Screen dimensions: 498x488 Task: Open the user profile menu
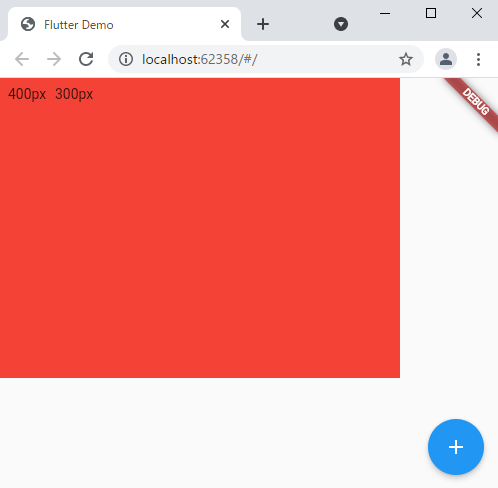tap(446, 59)
